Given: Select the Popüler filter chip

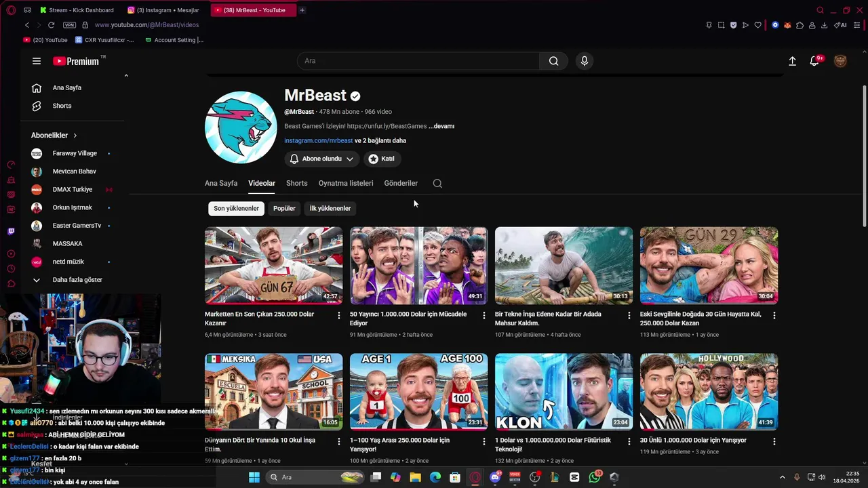Looking at the screenshot, I should tap(284, 208).
